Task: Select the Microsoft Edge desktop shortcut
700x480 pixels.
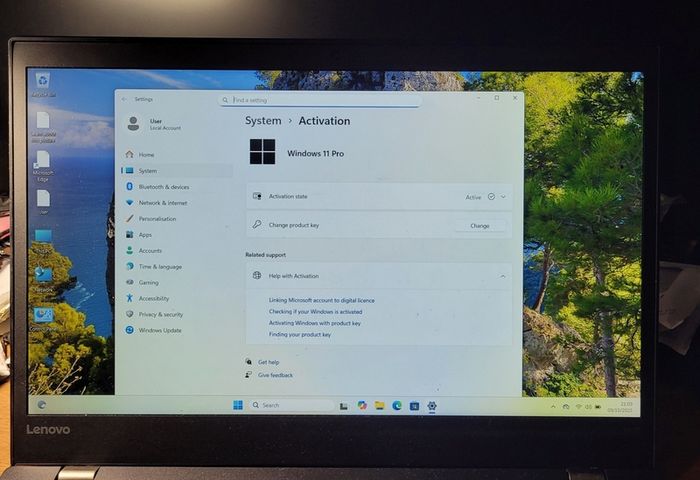Action: [x=43, y=166]
